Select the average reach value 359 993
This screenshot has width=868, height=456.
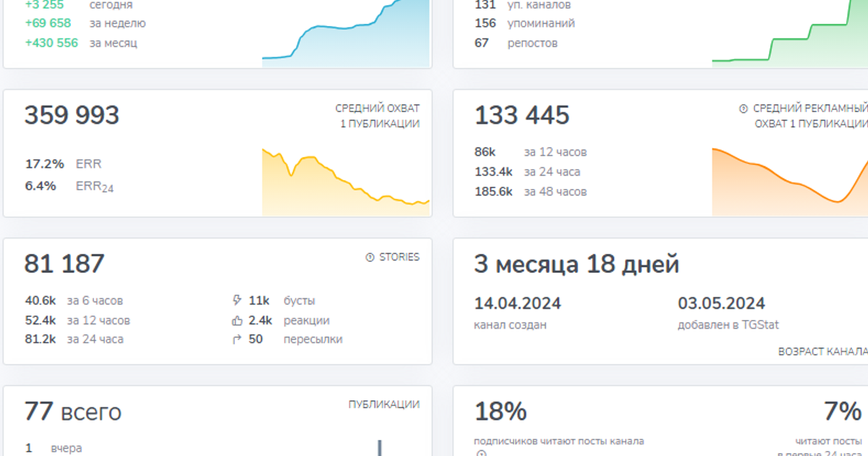[x=72, y=116]
